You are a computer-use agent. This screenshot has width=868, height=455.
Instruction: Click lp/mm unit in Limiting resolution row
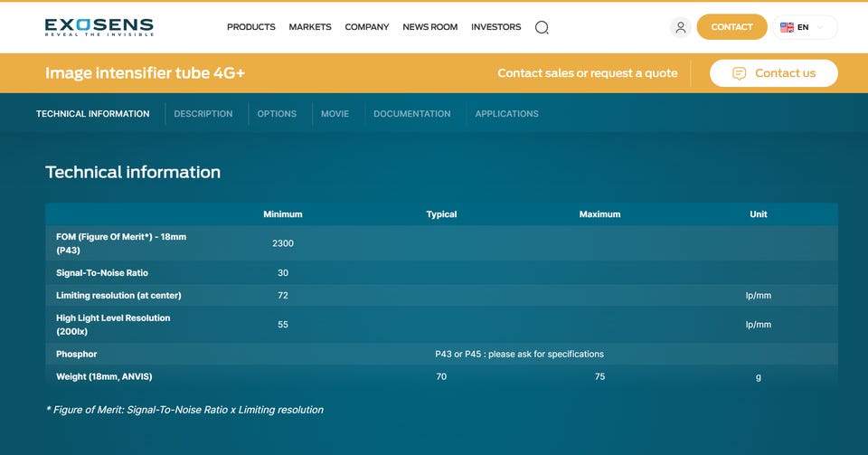[759, 296]
